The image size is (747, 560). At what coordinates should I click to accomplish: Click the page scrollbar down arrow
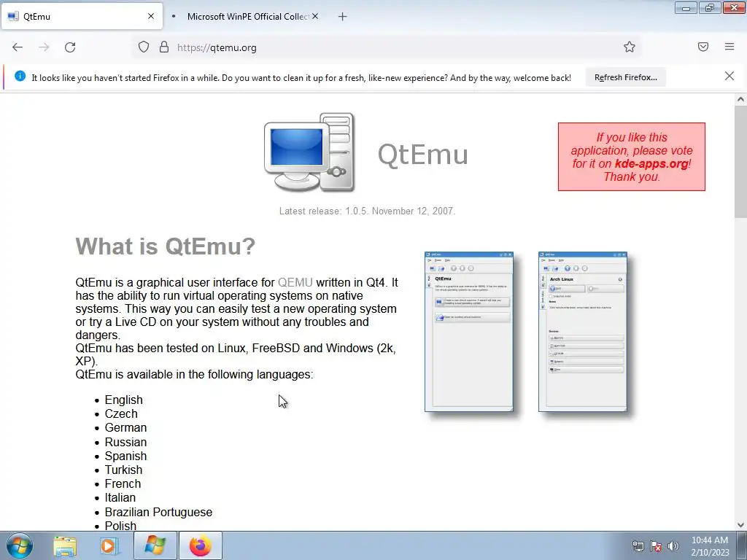pos(740,525)
